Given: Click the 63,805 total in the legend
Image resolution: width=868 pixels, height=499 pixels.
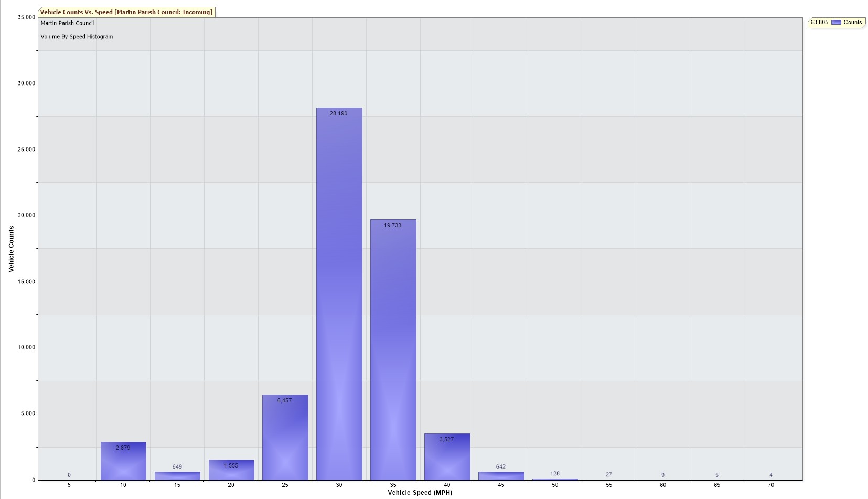Looking at the screenshot, I should [x=819, y=23].
